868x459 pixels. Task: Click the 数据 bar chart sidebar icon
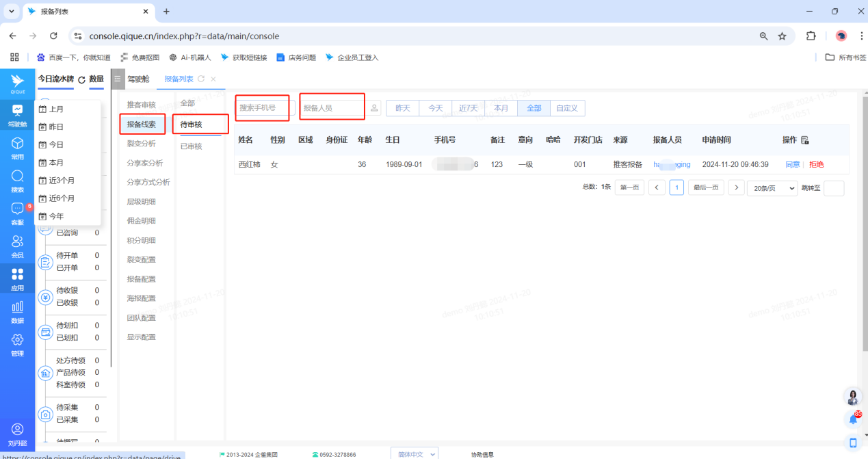point(17,310)
